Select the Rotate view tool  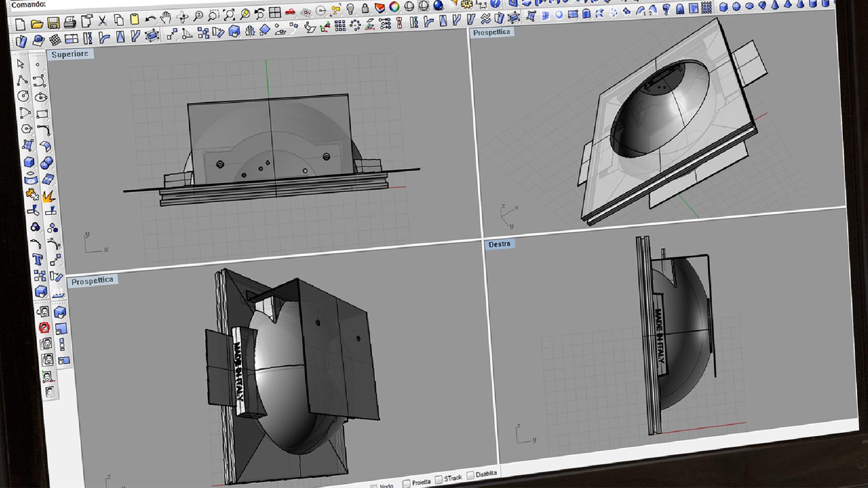point(182,18)
